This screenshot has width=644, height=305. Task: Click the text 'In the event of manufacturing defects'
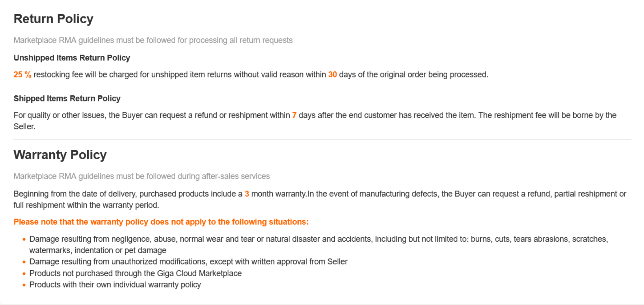coord(373,194)
